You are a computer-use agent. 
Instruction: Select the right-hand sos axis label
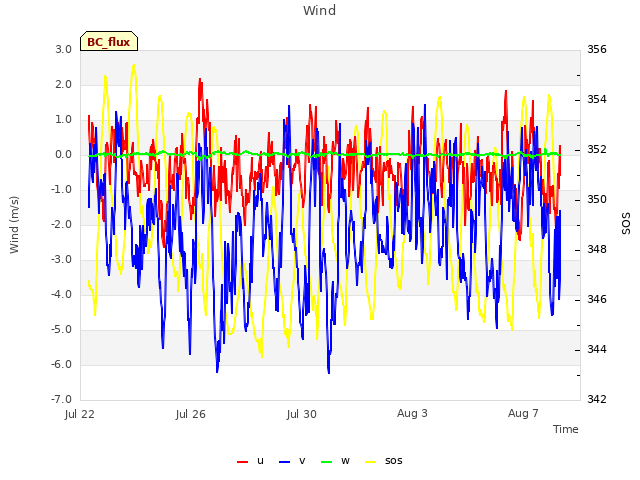[626, 224]
